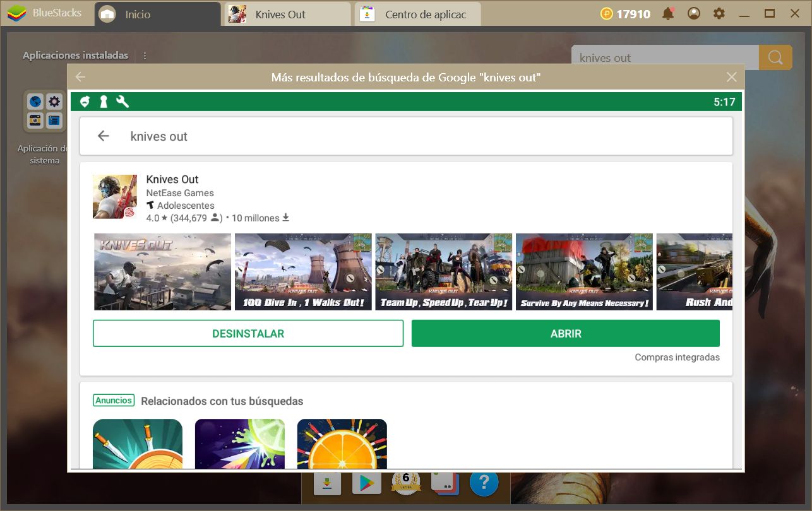The width and height of the screenshot is (812, 511).
Task: Click the 'Relacionados con tus búsquedas' heading
Action: 222,401
